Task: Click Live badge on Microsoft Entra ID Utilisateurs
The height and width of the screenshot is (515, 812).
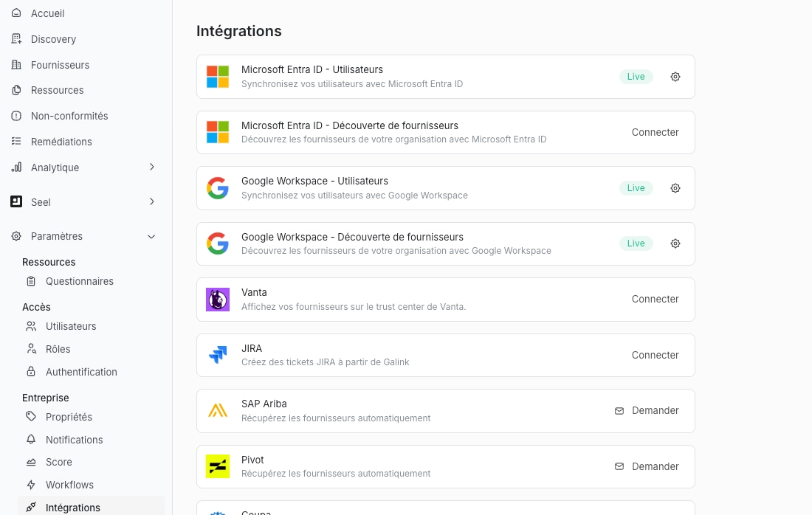Action: [x=636, y=77]
